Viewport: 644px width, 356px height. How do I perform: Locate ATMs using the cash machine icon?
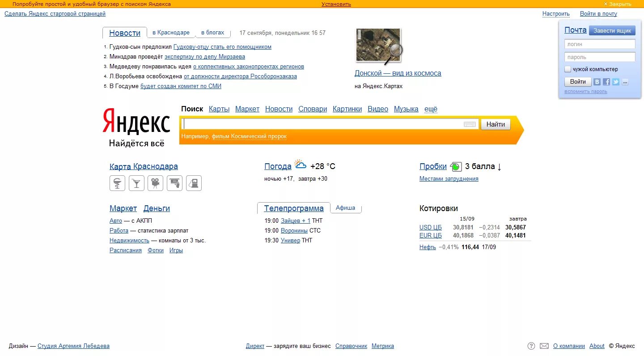tap(174, 183)
